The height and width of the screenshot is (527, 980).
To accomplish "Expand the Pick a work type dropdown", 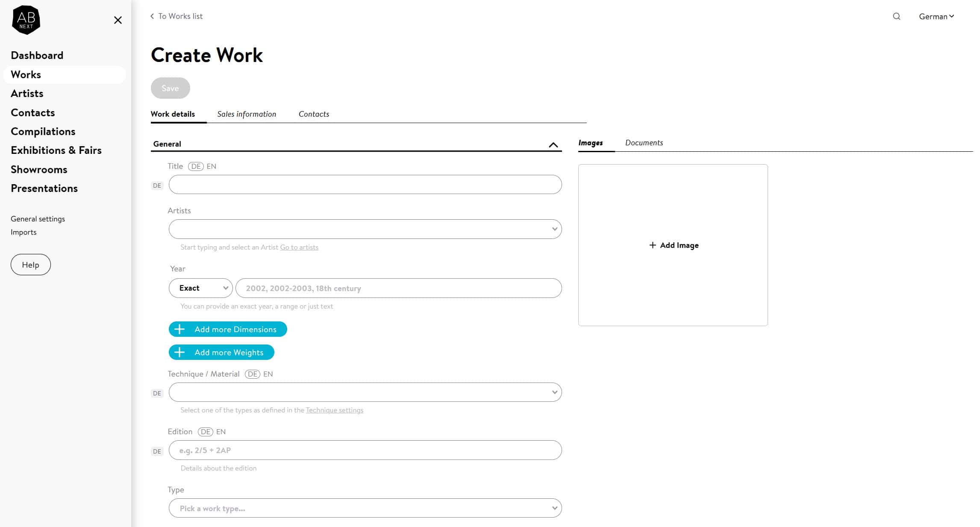I will click(365, 508).
